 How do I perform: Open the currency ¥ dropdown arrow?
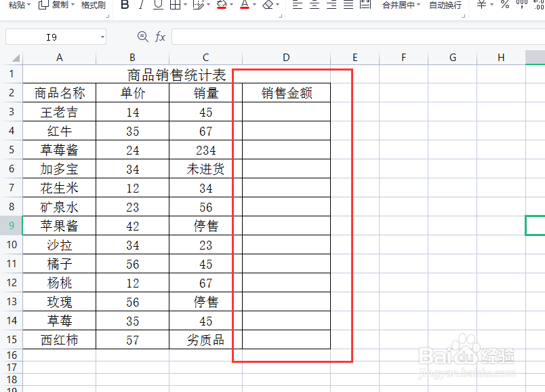(x=491, y=5)
